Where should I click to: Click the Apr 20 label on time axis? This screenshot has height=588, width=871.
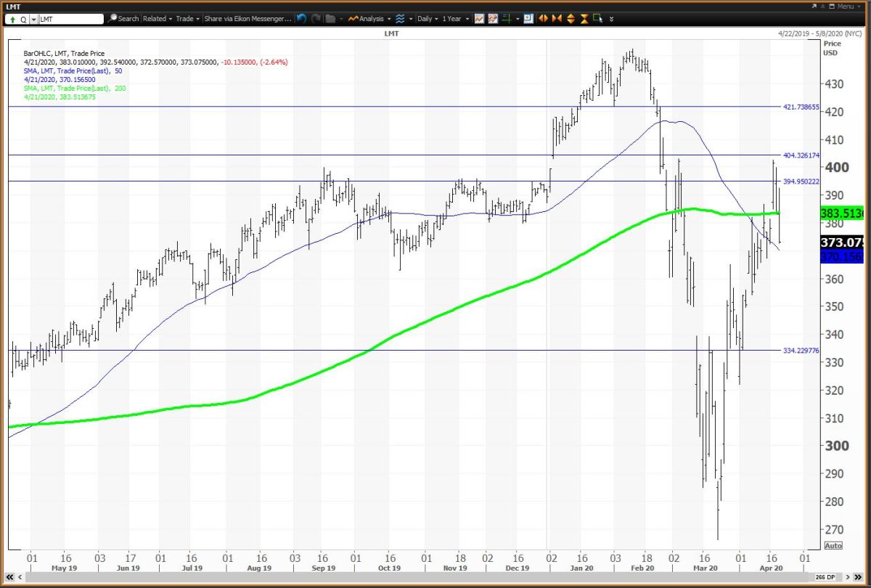pos(772,567)
